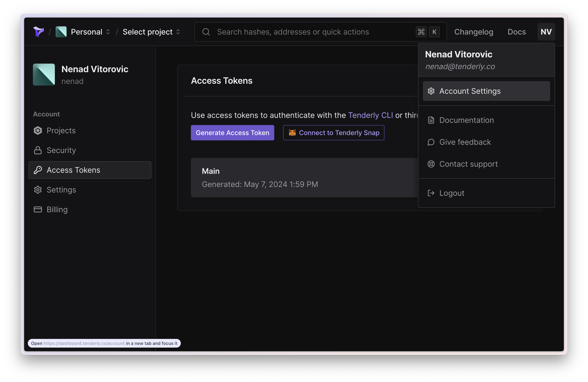Click the sidebar Settings gear icon
The height and width of the screenshot is (382, 588).
point(38,190)
